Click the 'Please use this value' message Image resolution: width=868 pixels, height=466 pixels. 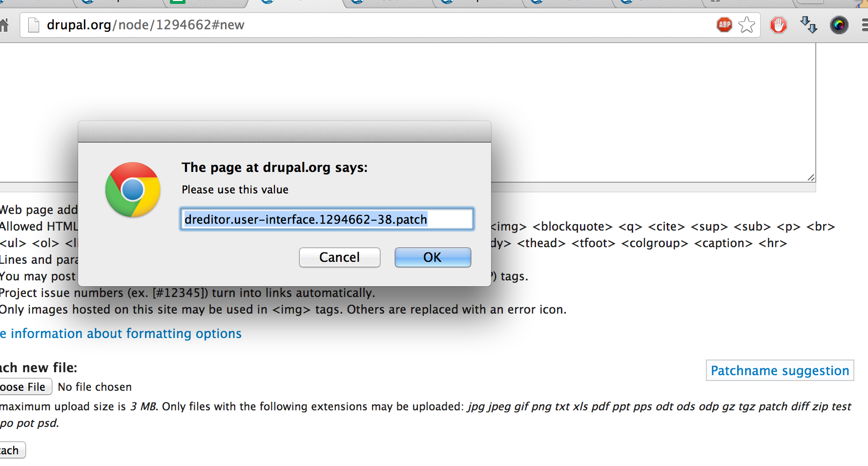(235, 190)
